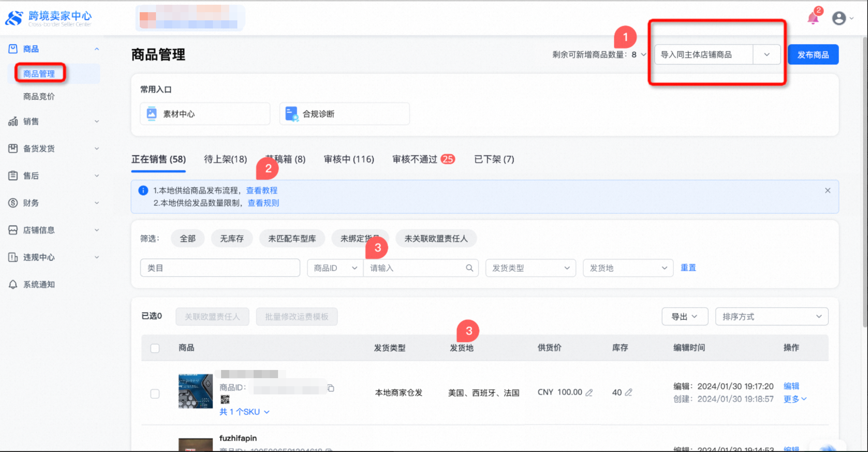Toggle the select-all checkbox in table header

(x=155, y=348)
